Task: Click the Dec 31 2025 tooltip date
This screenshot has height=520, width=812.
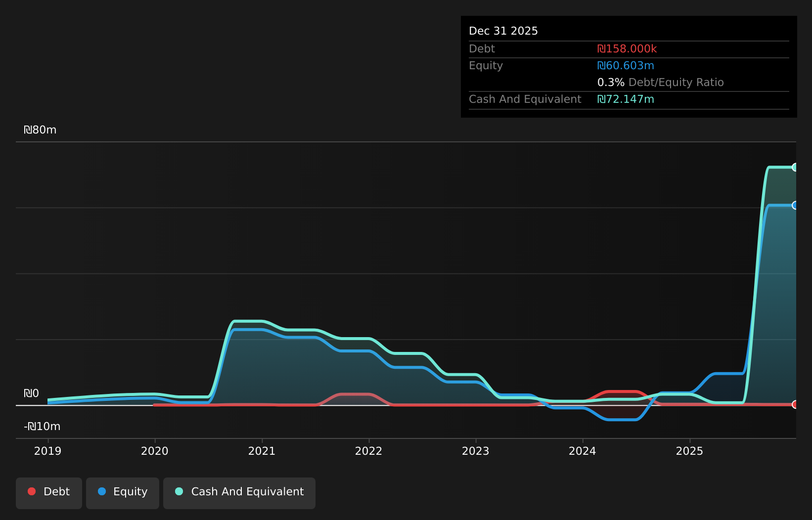Action: pyautogui.click(x=503, y=31)
